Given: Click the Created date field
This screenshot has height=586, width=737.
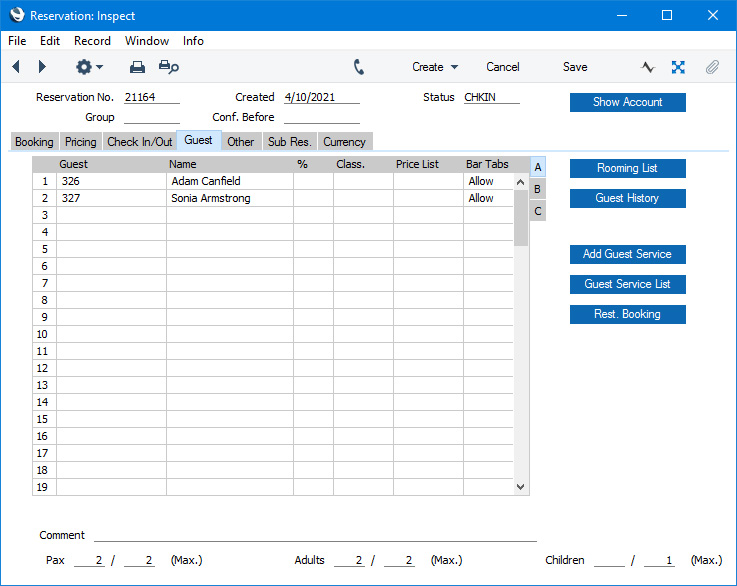Looking at the screenshot, I should click(x=321, y=97).
